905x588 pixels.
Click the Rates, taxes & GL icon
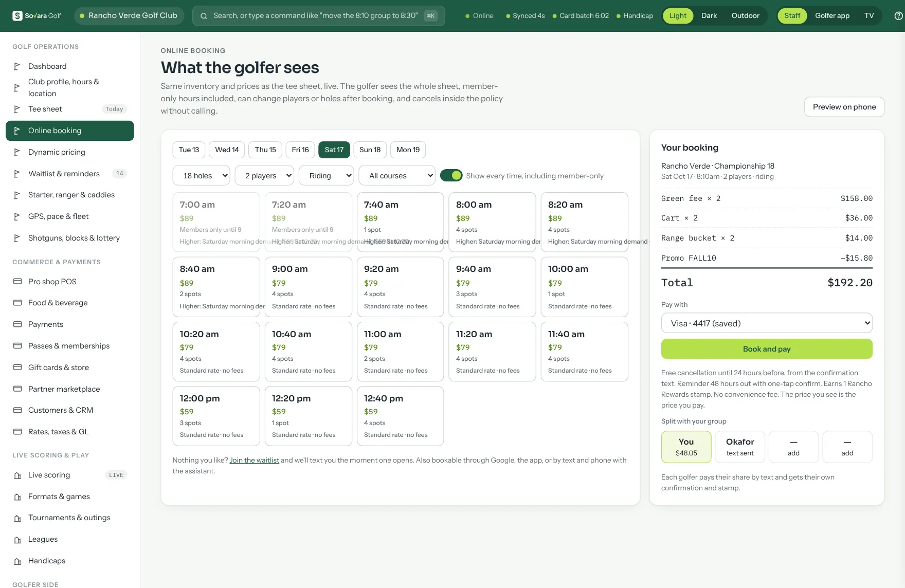pyautogui.click(x=17, y=432)
